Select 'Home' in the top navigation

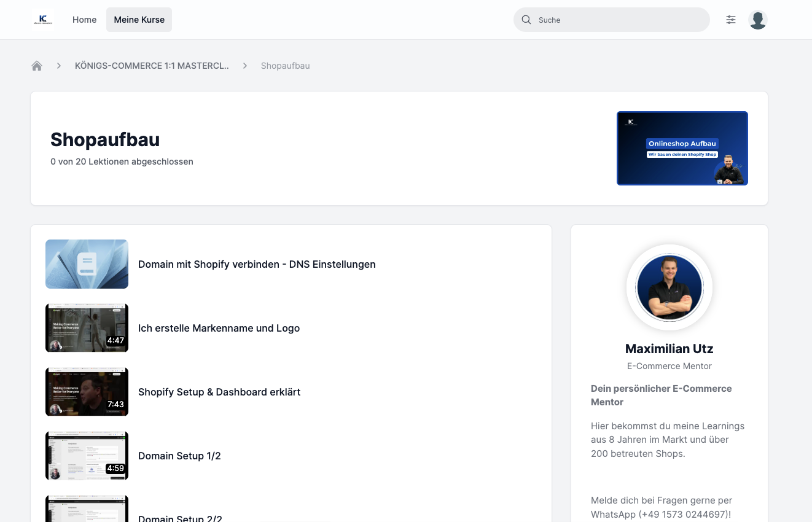click(84, 19)
